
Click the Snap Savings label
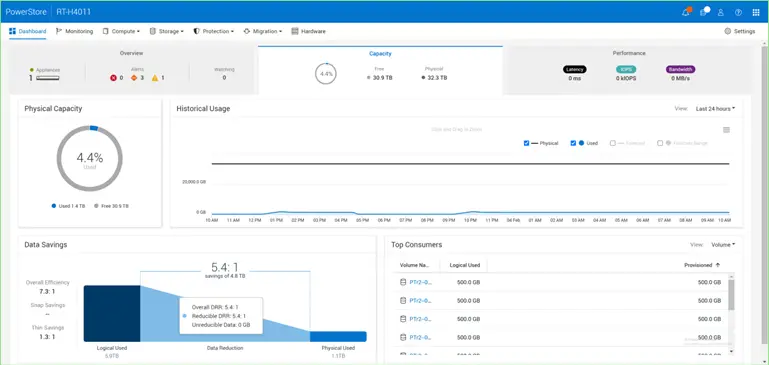(48, 305)
